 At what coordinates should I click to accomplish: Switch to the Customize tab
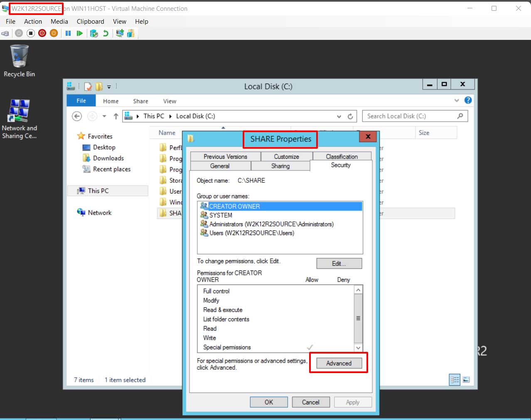(286, 157)
